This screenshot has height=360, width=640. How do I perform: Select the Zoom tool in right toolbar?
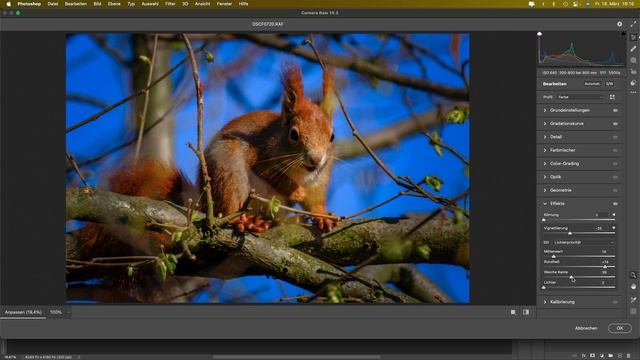tap(633, 275)
